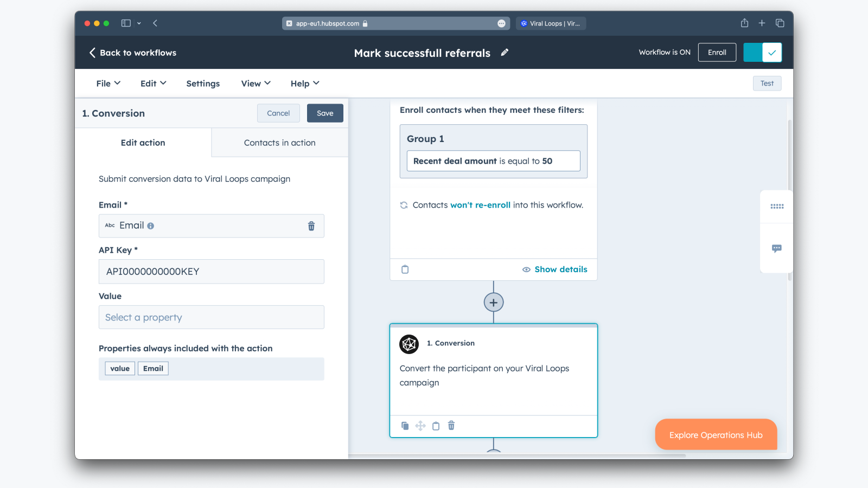Open the View menu in the workflow editor
Screen dimensions: 868x488
255,84
